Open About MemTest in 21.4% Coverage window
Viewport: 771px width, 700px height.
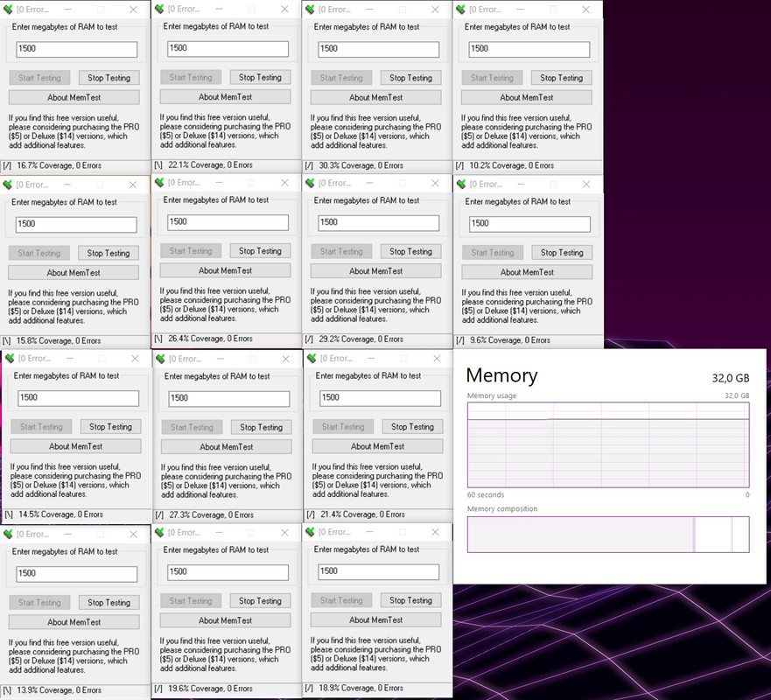click(x=378, y=446)
